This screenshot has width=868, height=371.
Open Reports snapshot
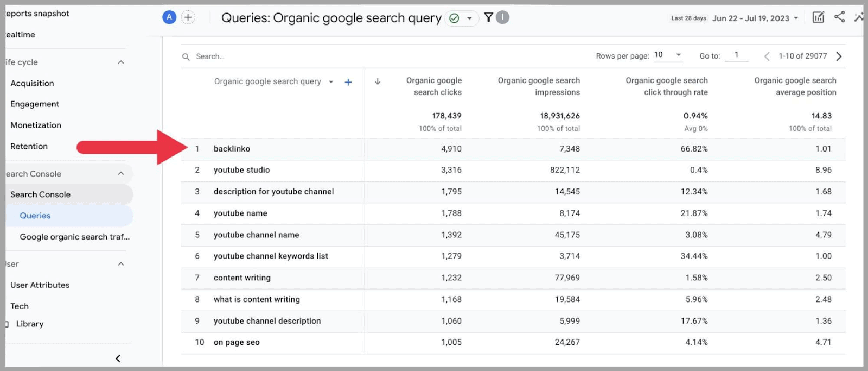pos(37,14)
